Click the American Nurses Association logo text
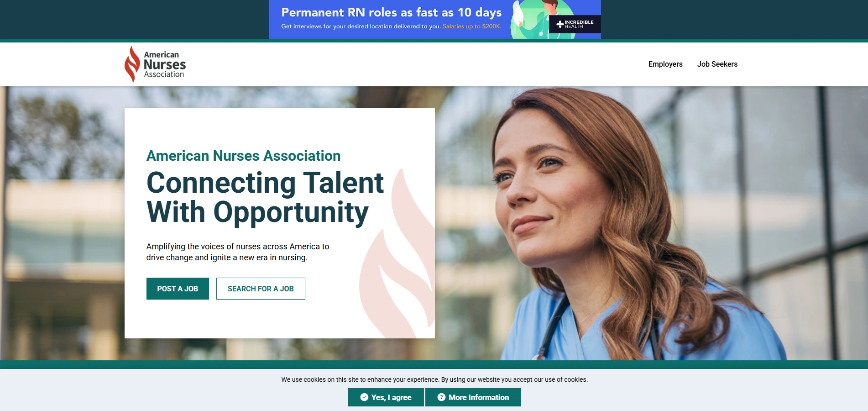Image resolution: width=868 pixels, height=411 pixels. 165,64
